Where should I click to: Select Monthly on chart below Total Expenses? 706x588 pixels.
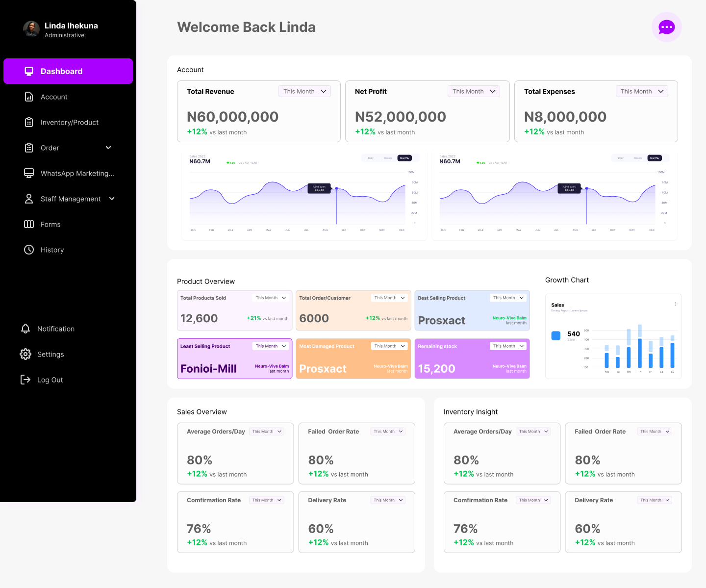point(655,158)
